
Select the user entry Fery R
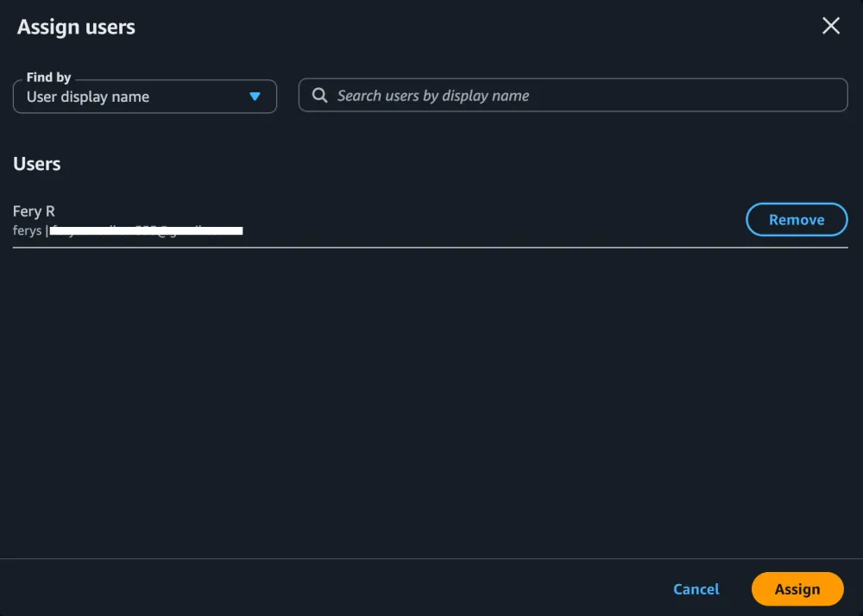coord(34,211)
